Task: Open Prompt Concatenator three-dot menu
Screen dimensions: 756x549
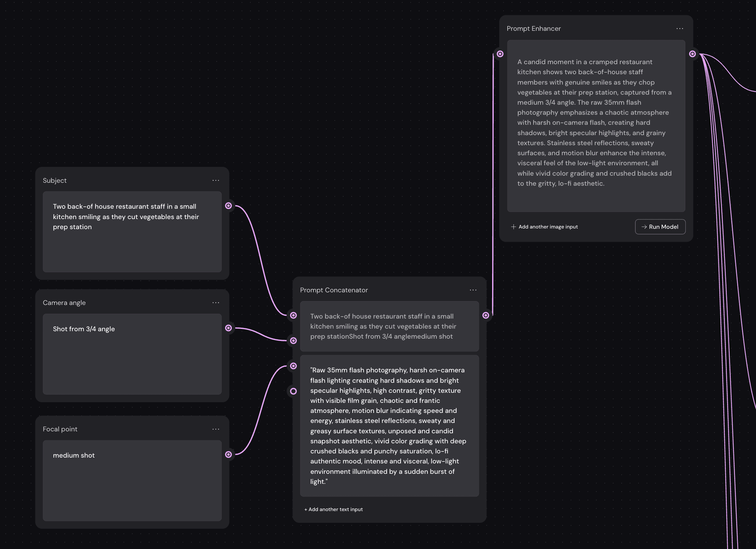Action: point(473,290)
